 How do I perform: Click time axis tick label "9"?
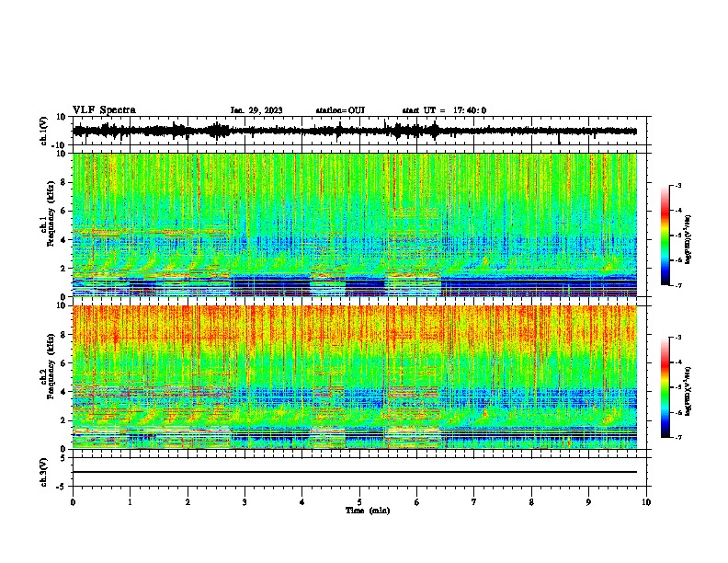point(588,502)
